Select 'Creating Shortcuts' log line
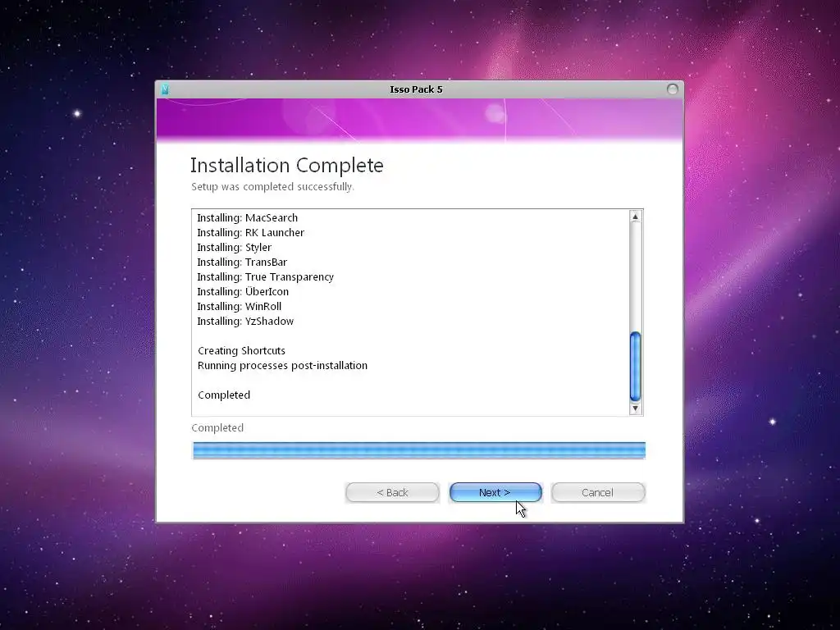Image resolution: width=840 pixels, height=630 pixels. coord(242,351)
